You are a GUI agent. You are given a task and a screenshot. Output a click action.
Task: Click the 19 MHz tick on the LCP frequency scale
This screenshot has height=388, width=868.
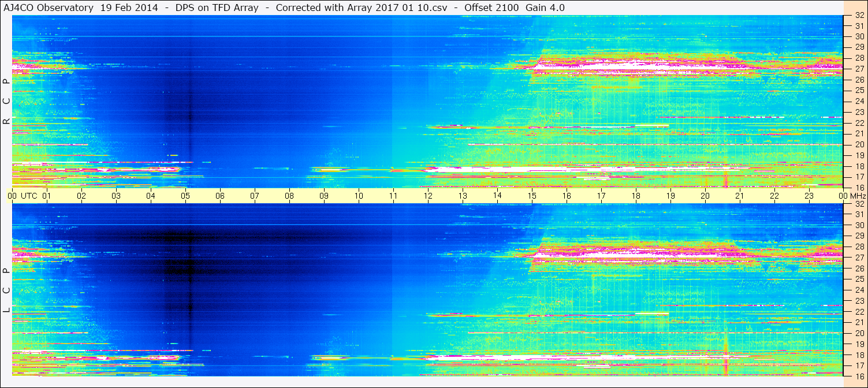click(x=859, y=344)
